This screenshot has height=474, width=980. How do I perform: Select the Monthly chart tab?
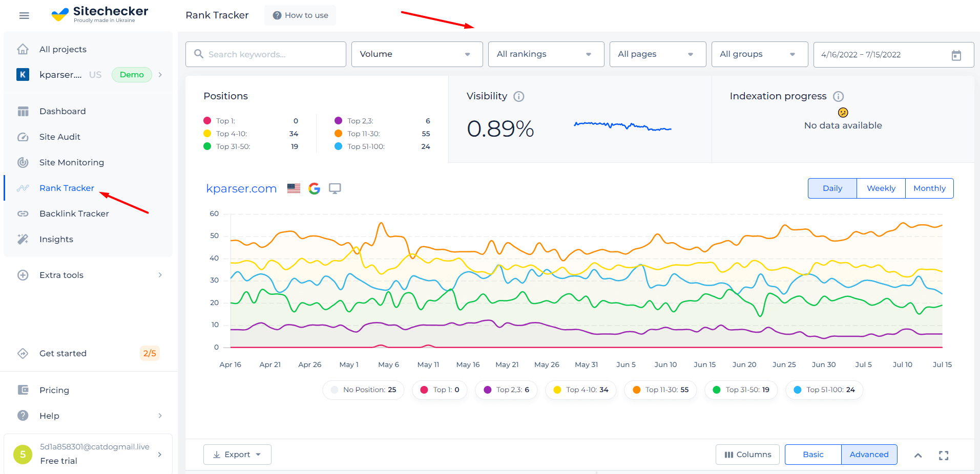pos(929,188)
